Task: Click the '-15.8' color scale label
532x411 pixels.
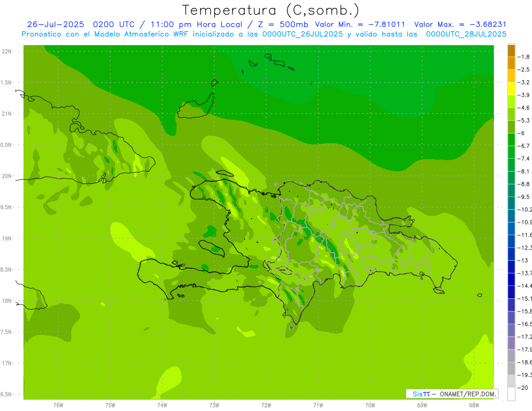Action: [x=524, y=311]
